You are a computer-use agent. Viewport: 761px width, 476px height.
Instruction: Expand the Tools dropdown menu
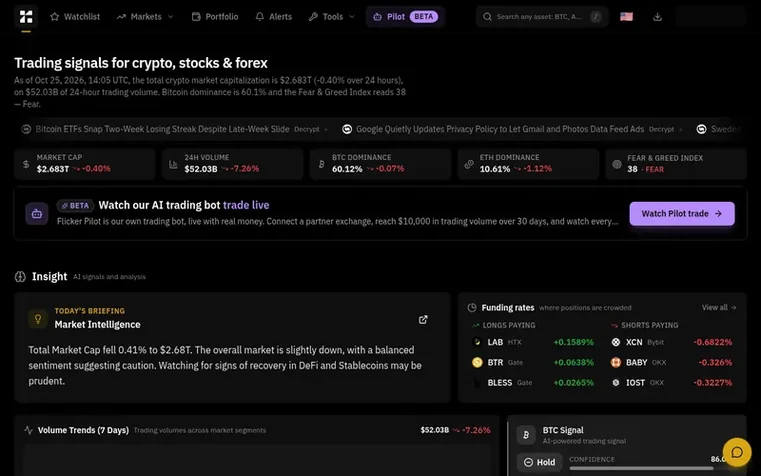pos(331,17)
